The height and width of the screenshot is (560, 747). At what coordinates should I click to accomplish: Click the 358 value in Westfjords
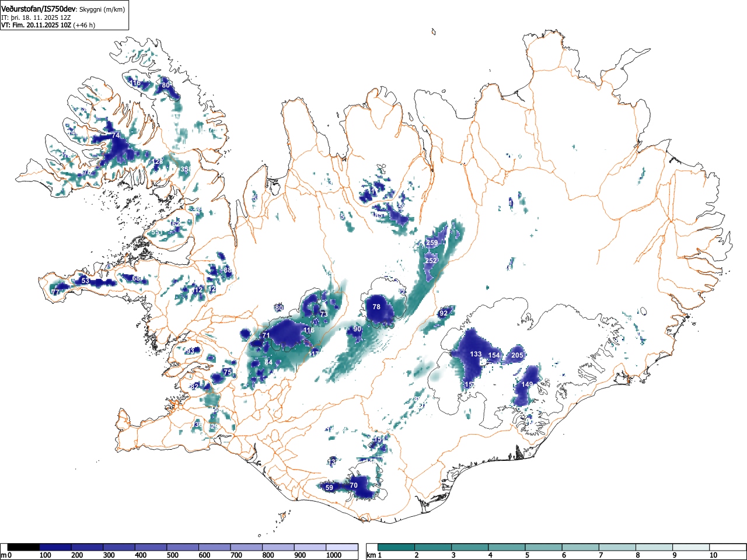click(x=186, y=169)
